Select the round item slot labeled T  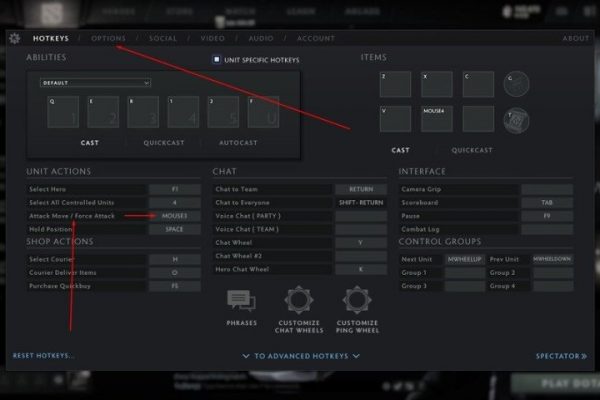(516, 120)
